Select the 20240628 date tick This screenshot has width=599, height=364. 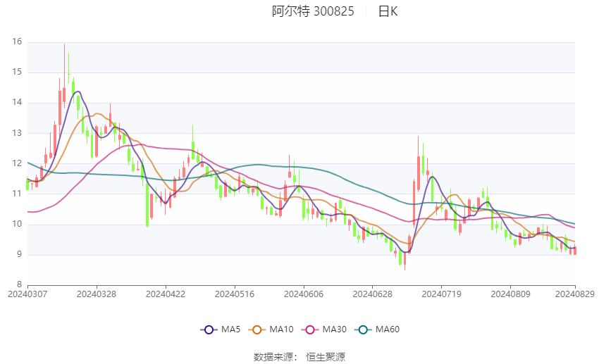(373, 294)
